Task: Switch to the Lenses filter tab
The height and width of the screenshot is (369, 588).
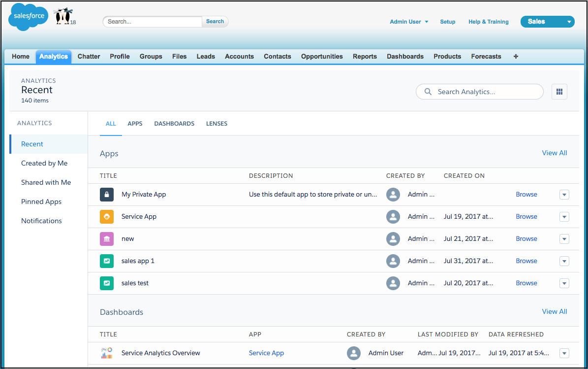Action: (x=217, y=124)
